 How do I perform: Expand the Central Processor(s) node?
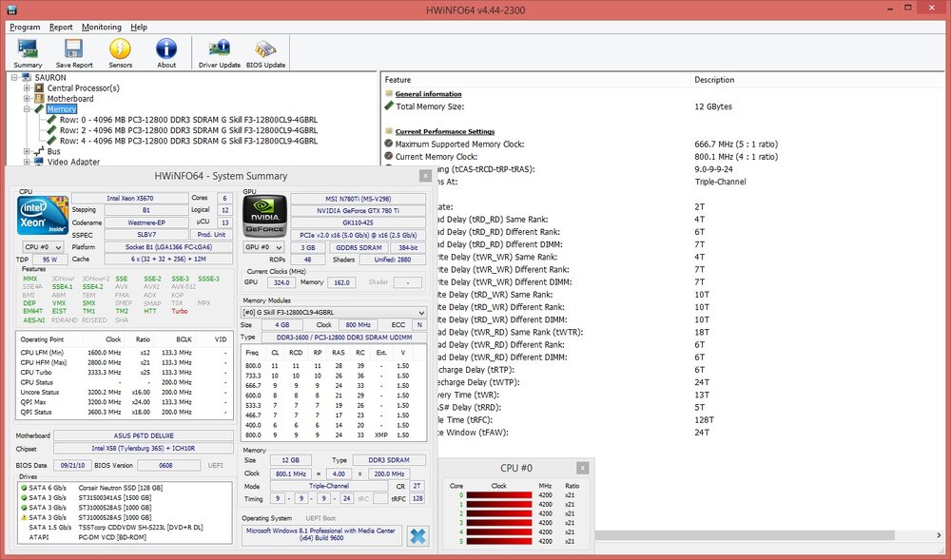27,87
